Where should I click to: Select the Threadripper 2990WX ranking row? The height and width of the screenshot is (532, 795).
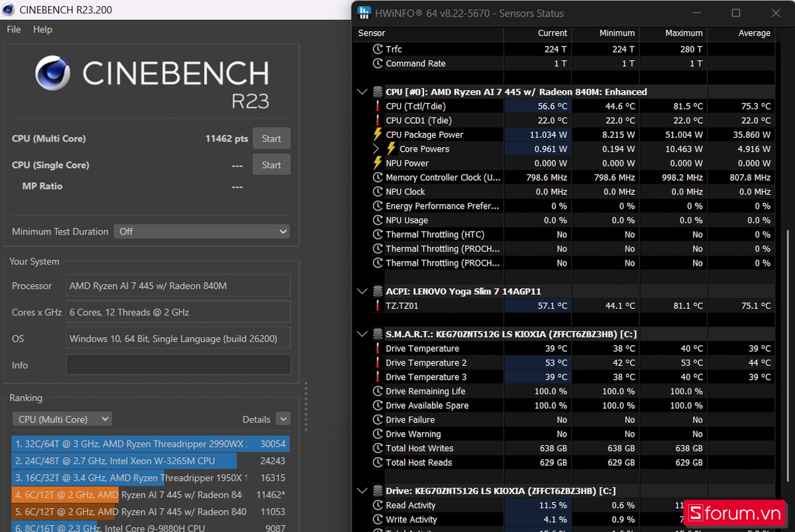(x=150, y=444)
